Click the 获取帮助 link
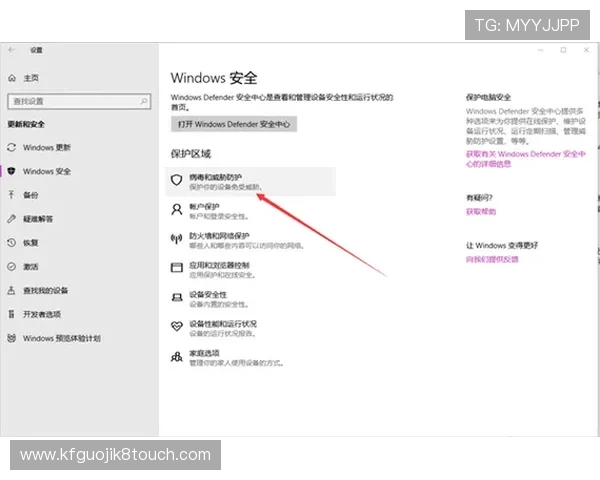 click(x=481, y=212)
